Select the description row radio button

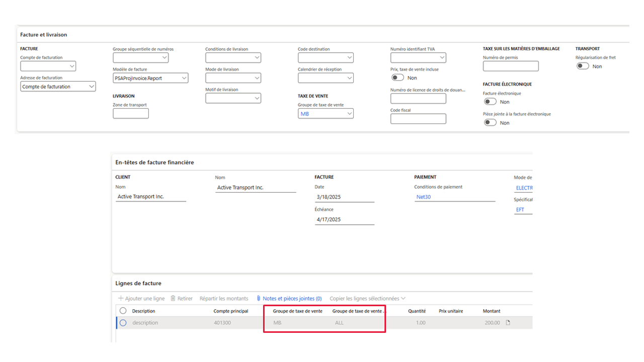(x=123, y=323)
